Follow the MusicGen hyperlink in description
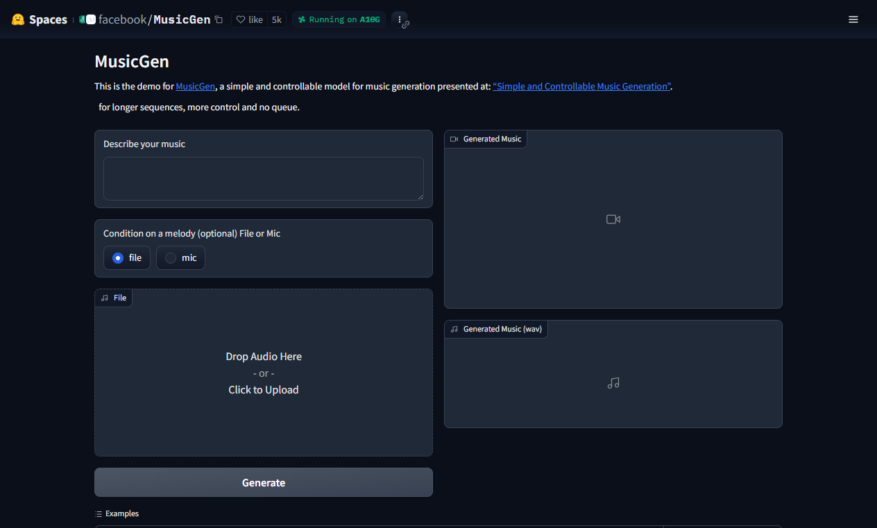The image size is (877, 528). click(x=195, y=86)
